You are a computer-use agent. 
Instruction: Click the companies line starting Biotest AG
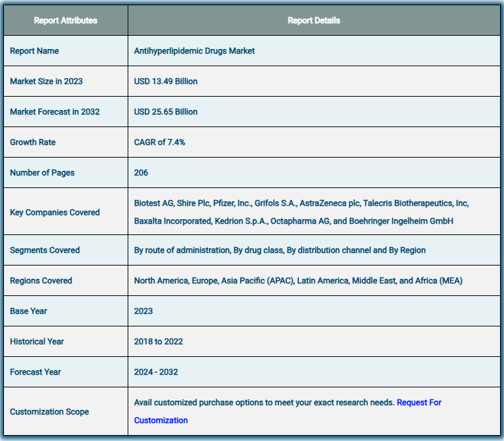pos(302,203)
